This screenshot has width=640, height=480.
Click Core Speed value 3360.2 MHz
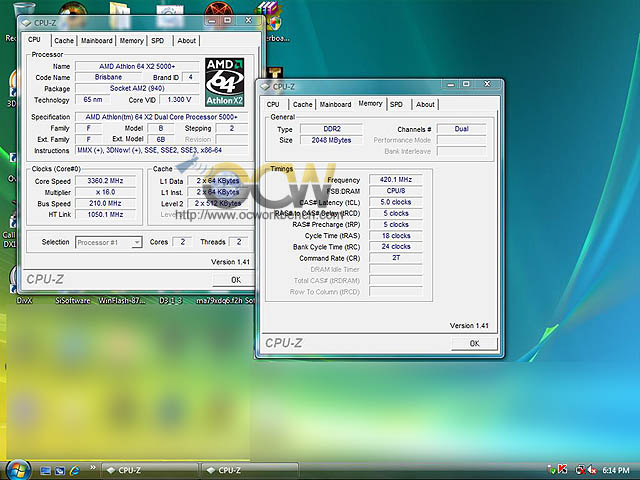point(105,181)
